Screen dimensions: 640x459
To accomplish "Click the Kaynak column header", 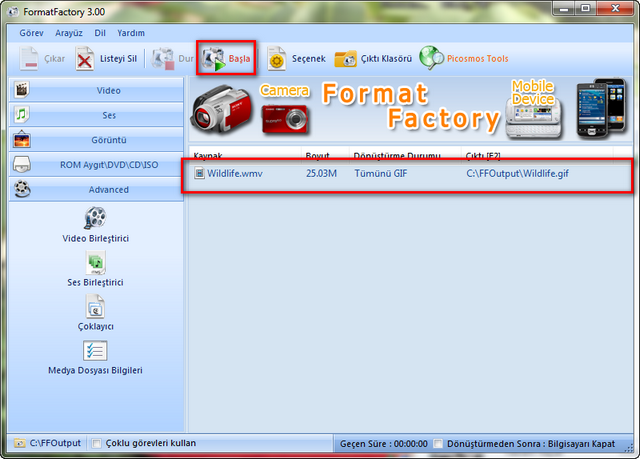I will point(245,155).
